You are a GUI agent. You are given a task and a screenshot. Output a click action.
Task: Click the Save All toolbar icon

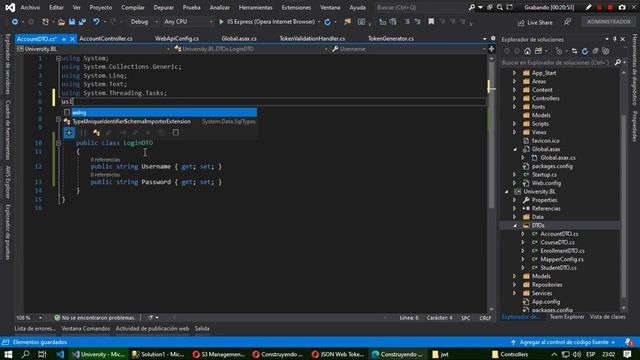pos(82,22)
